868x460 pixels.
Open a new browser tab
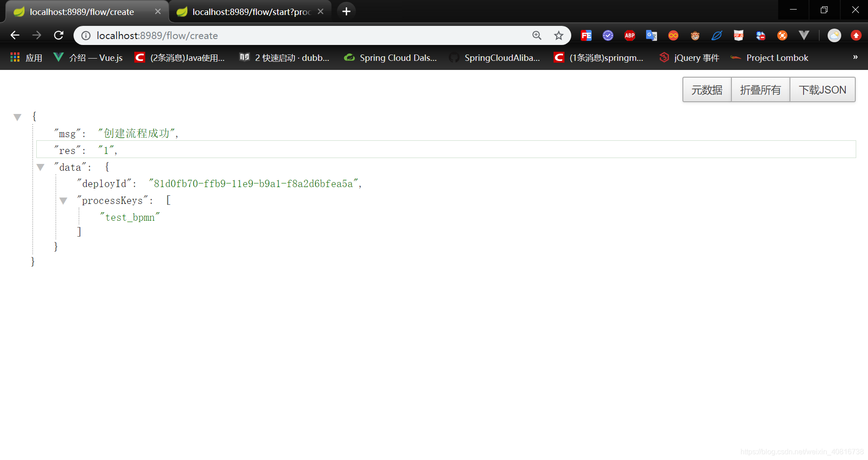point(346,11)
